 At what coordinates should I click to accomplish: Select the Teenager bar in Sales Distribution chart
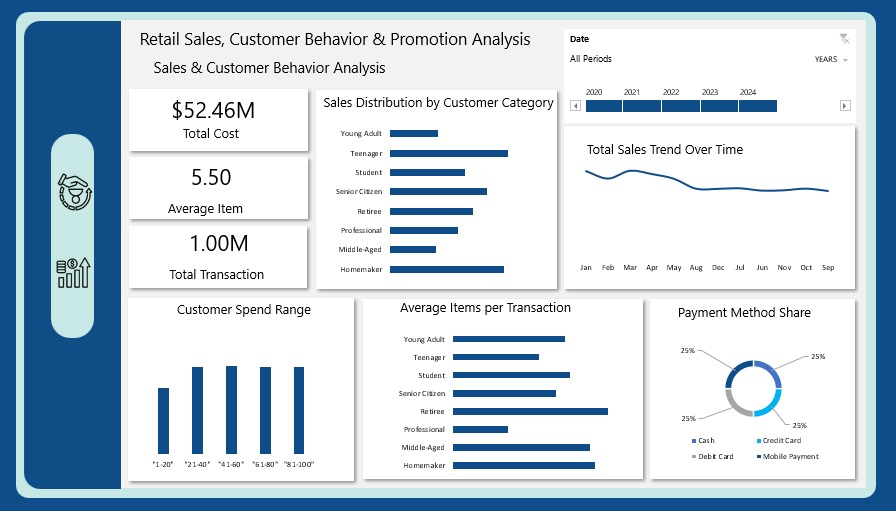tap(449, 153)
